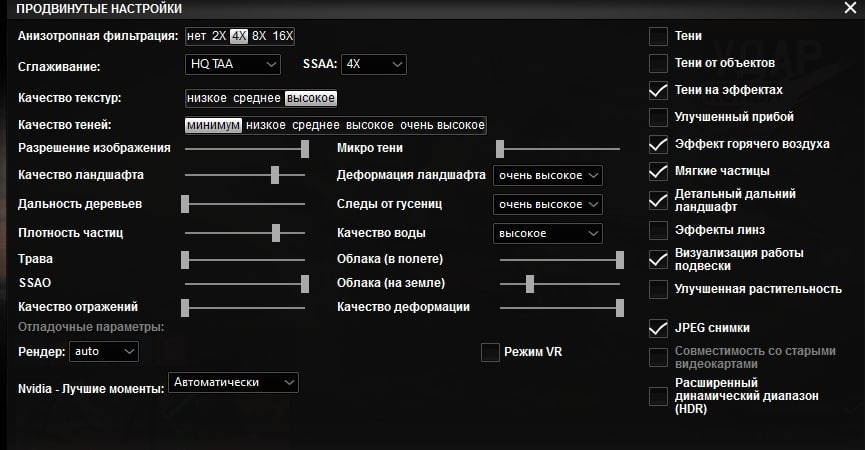Select минимум shadow quality

point(213,125)
